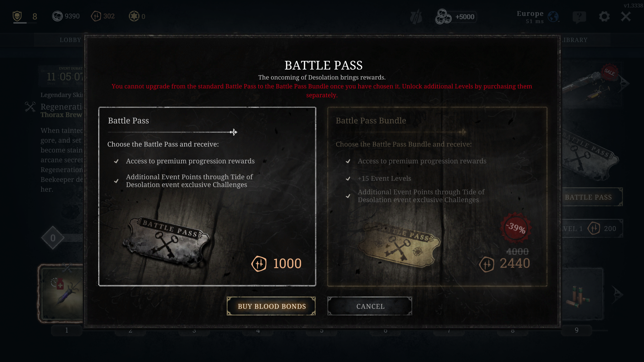The height and width of the screenshot is (362, 644).
Task: Click the Blood Bonds currency icon in top bar
Action: tap(96, 16)
